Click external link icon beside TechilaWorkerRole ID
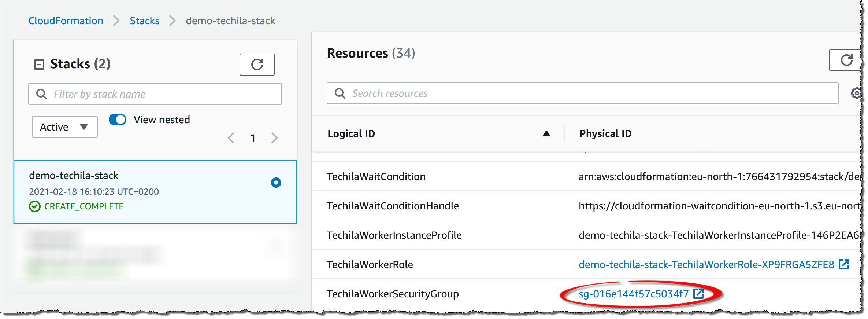This screenshot has height=319, width=868. point(844,264)
